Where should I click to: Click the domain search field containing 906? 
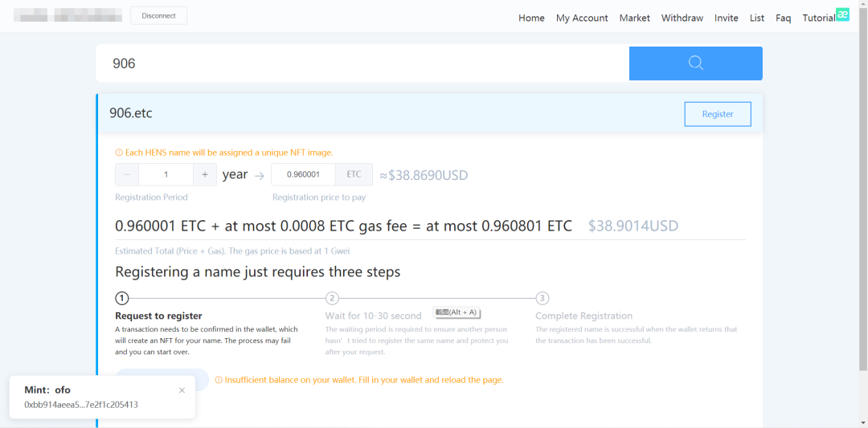362,63
